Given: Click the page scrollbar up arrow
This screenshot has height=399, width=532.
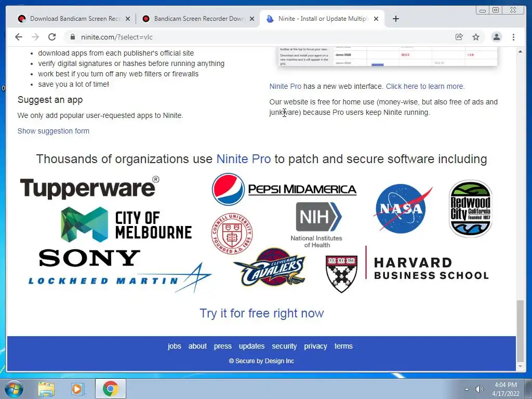Looking at the screenshot, I should pyautogui.click(x=520, y=51).
